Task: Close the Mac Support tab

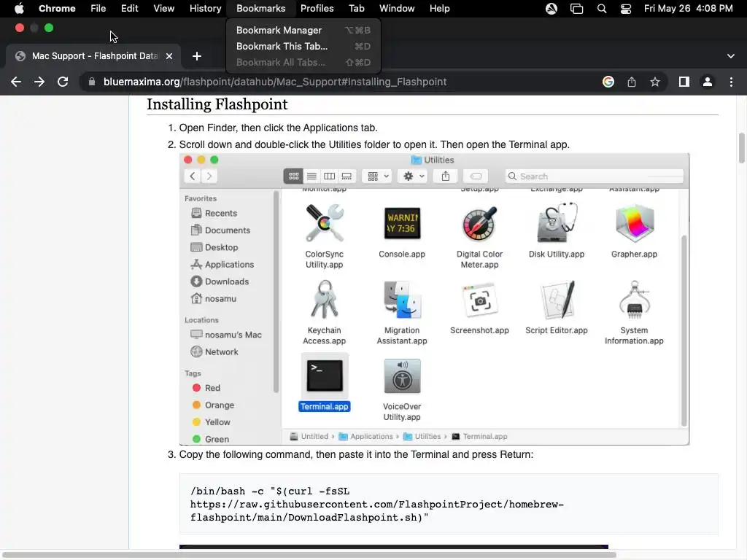Action: (x=169, y=56)
